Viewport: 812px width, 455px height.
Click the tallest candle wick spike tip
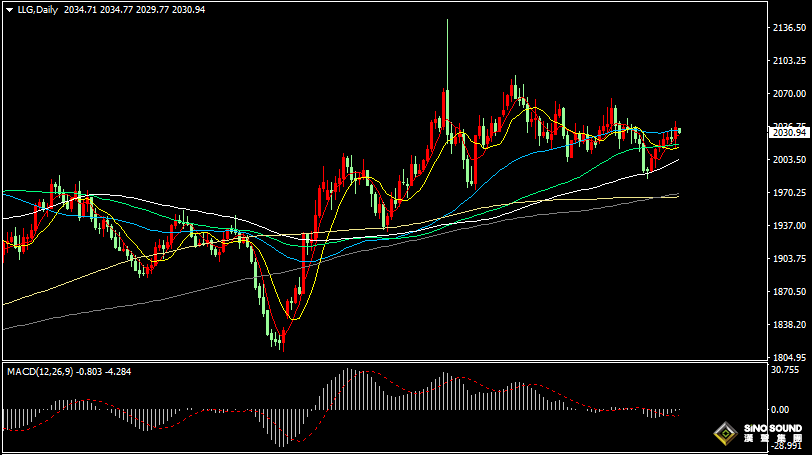coord(446,22)
